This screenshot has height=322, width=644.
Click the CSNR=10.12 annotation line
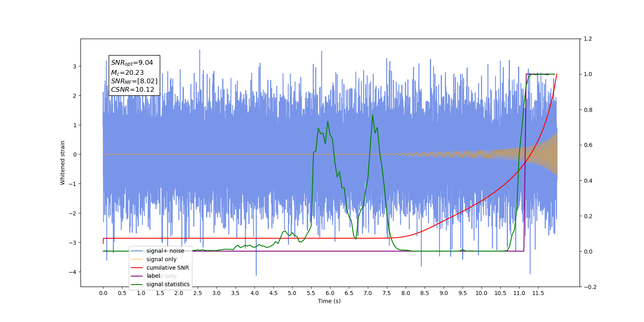point(132,90)
